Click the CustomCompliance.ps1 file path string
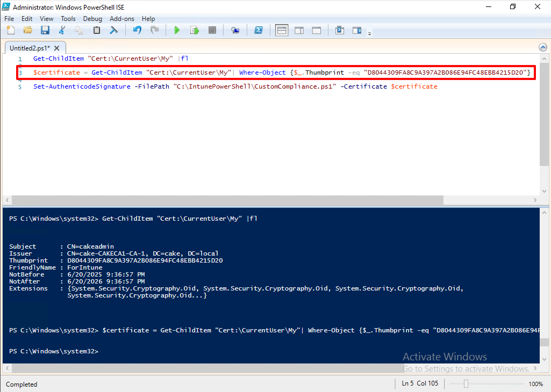 (x=254, y=86)
